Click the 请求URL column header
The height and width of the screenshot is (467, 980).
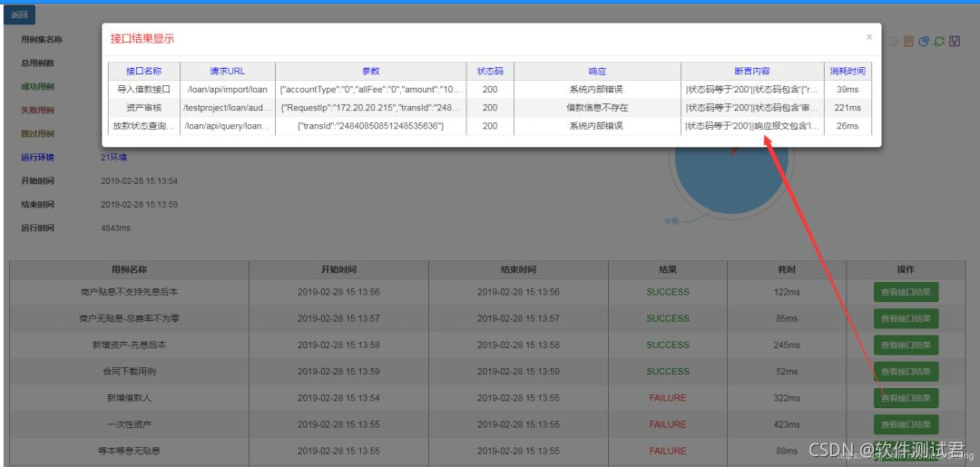pos(228,71)
